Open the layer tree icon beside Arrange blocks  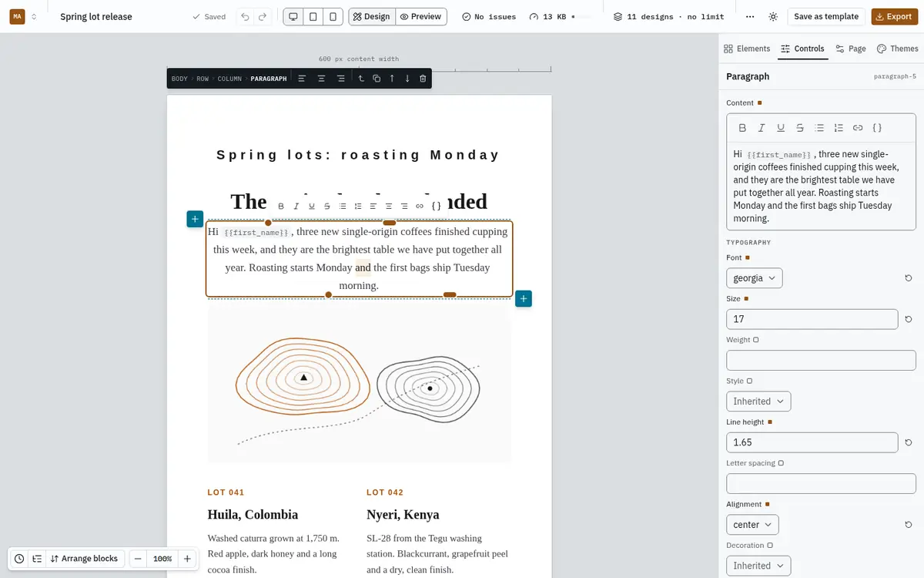(x=36, y=559)
